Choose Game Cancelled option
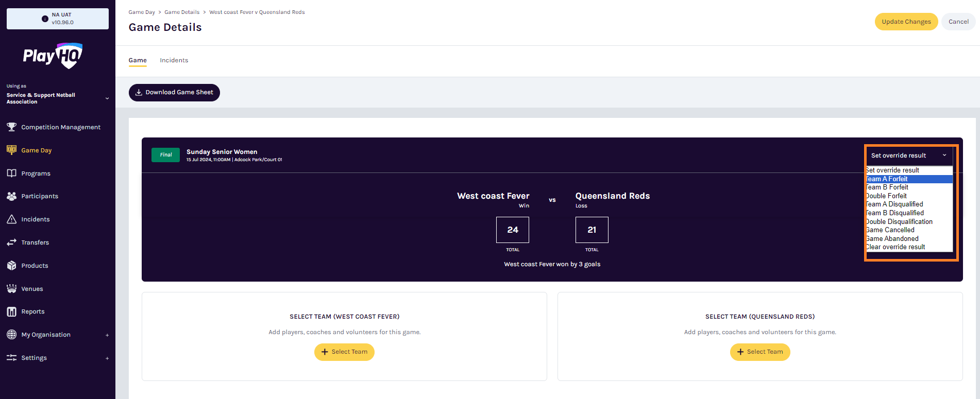The height and width of the screenshot is (399, 980). coord(909,230)
